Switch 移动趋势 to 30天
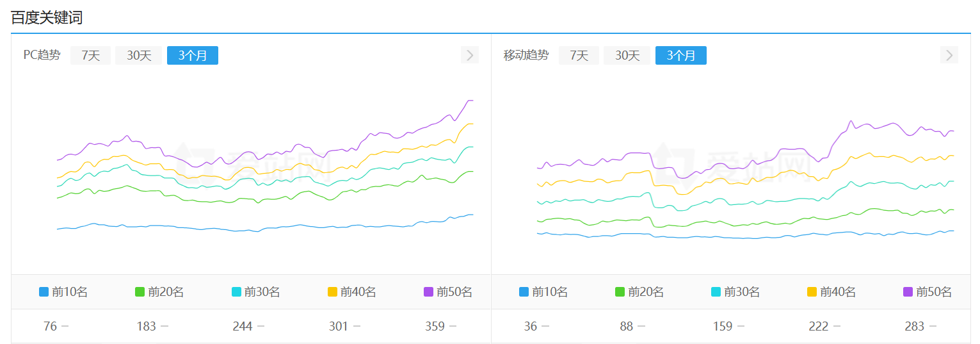 point(627,56)
